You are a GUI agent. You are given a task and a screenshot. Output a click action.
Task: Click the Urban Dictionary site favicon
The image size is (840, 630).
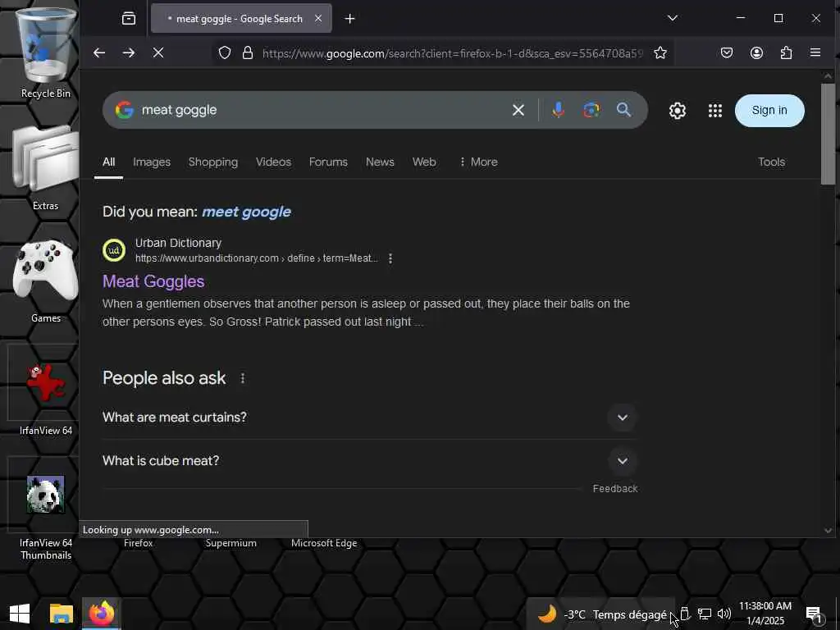point(114,250)
